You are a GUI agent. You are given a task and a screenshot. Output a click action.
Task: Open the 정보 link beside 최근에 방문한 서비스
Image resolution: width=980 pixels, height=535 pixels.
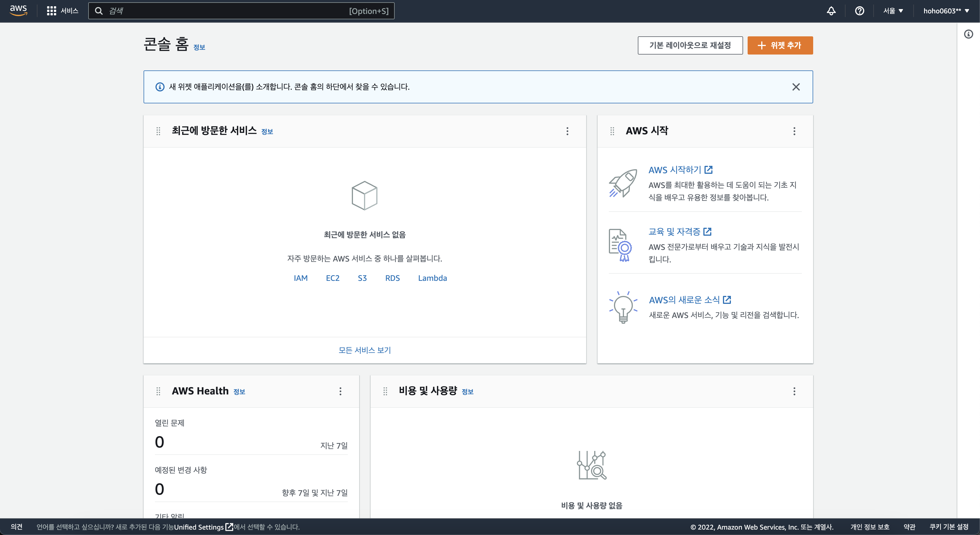click(x=267, y=131)
